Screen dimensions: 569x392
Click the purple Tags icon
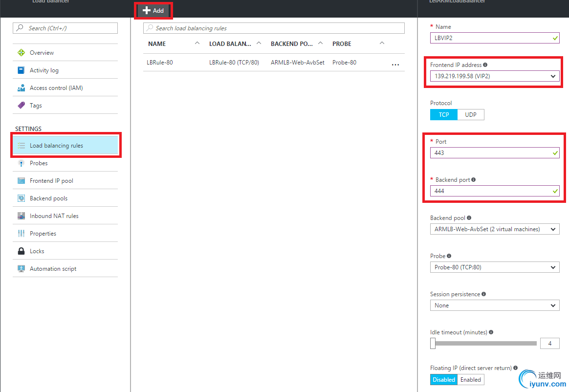click(21, 105)
